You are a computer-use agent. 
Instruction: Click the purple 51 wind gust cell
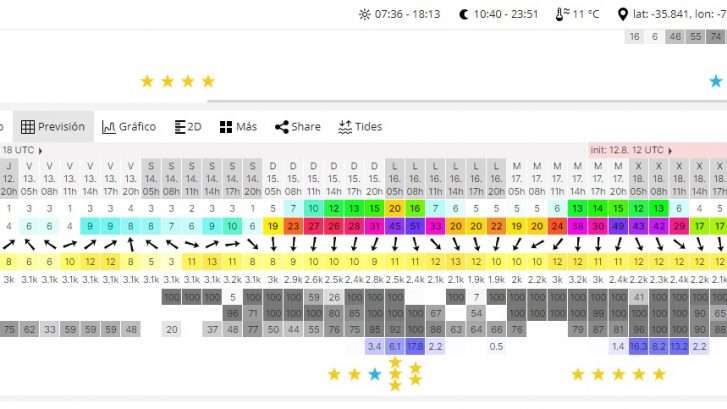415,227
